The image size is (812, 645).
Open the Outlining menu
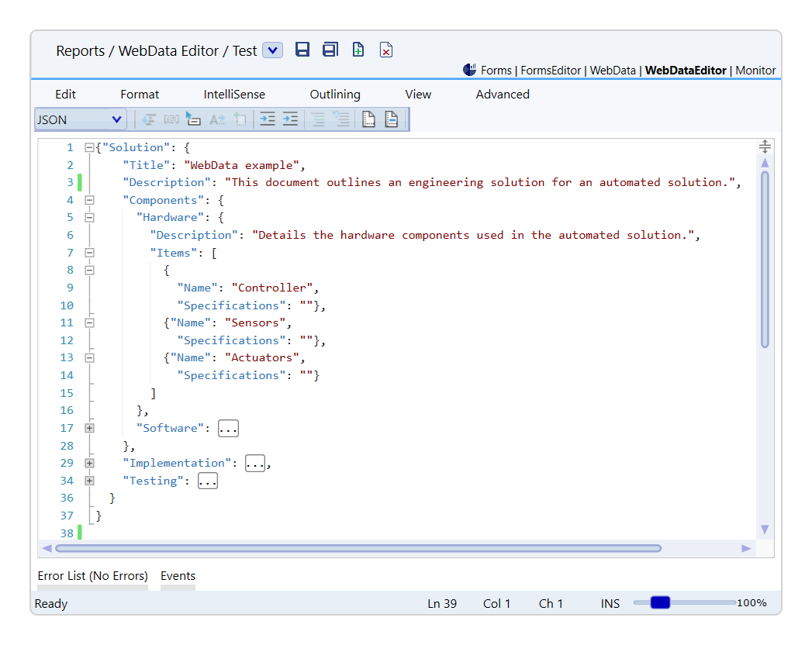pyautogui.click(x=335, y=95)
